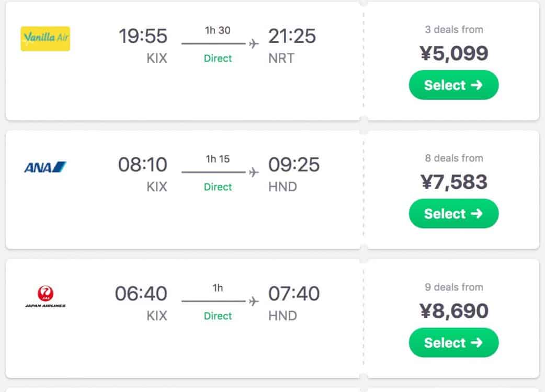Click the Vanilla Air airline logo
Image resolution: width=545 pixels, height=392 pixels.
click(x=45, y=39)
